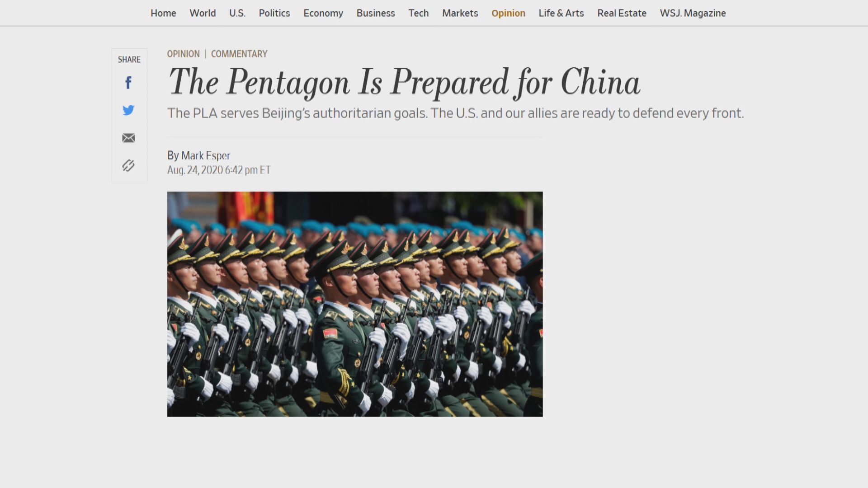Screen dimensions: 868x488
Task: Navigate to the Business section
Action: tap(376, 13)
